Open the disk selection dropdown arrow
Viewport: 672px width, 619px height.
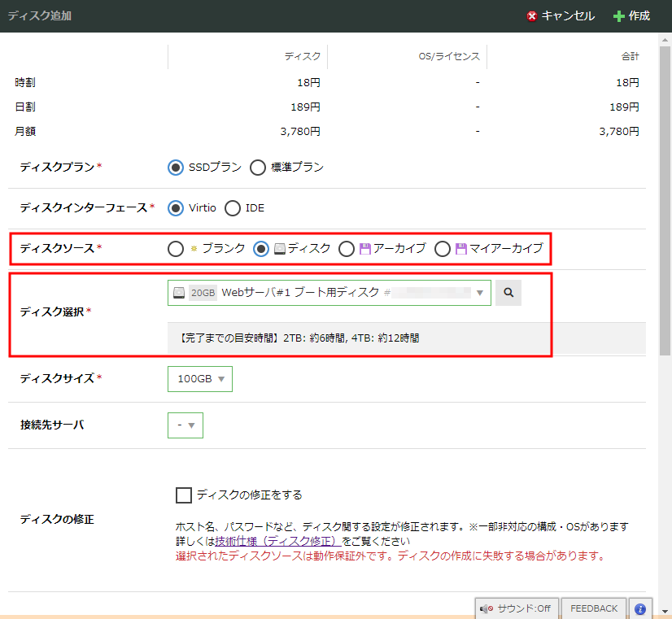(480, 293)
